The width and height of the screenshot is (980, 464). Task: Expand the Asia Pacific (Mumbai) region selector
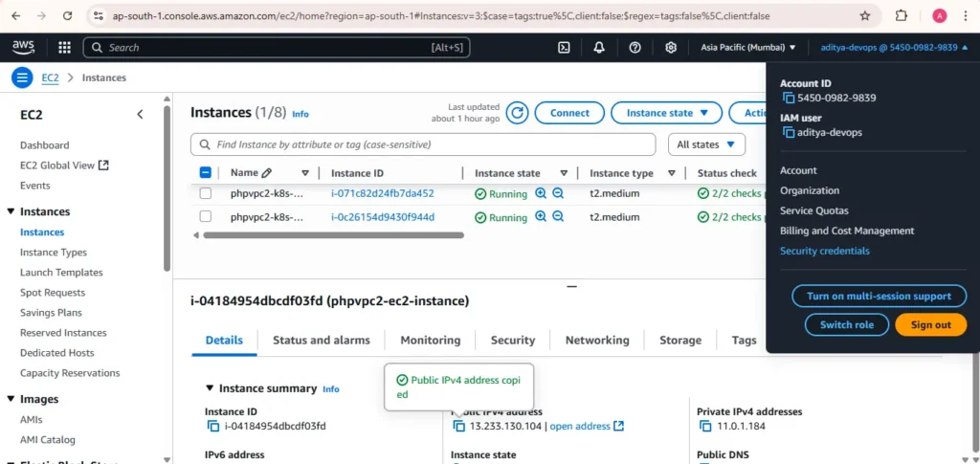pyautogui.click(x=747, y=47)
